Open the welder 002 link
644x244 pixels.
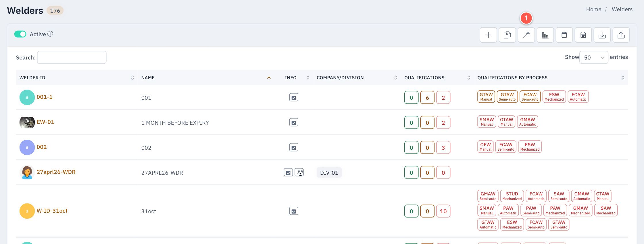coord(42,147)
